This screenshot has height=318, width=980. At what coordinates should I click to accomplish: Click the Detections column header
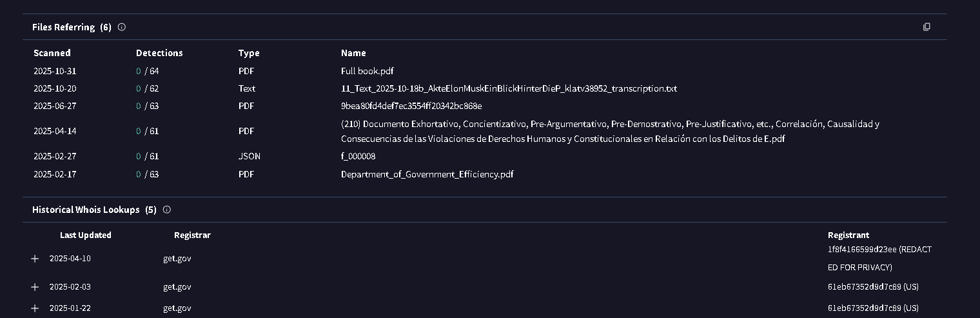click(159, 53)
